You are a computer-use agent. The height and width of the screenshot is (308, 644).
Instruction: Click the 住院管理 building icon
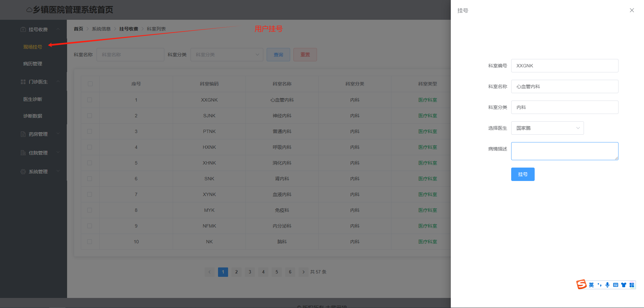23,153
